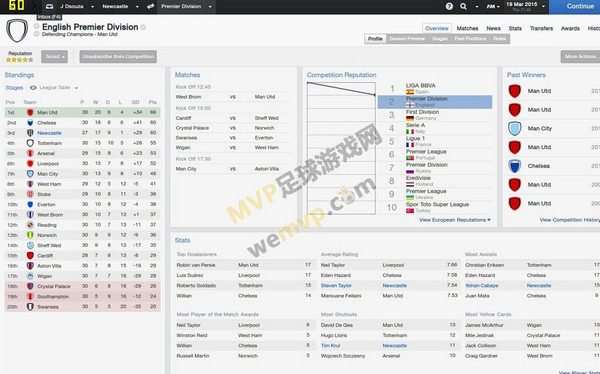Click the France flag under Ligue 1
Viewport: 600px width, 374px height.
[410, 145]
